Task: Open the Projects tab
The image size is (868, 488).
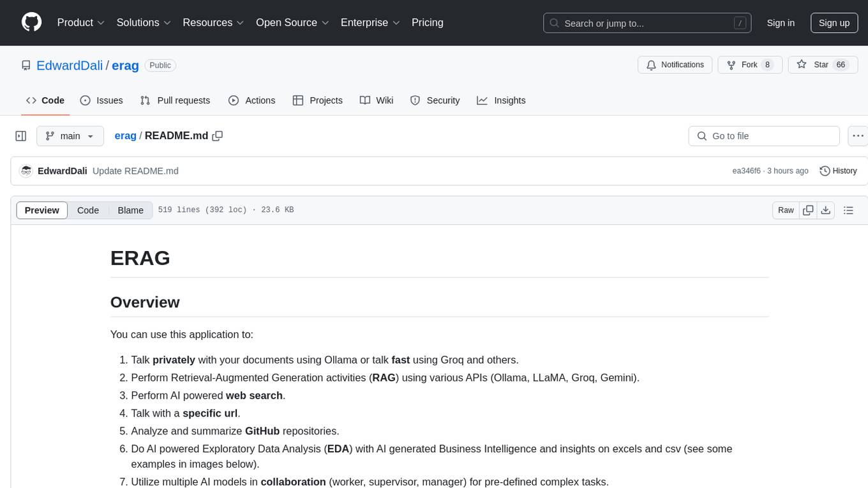Action: [317, 100]
